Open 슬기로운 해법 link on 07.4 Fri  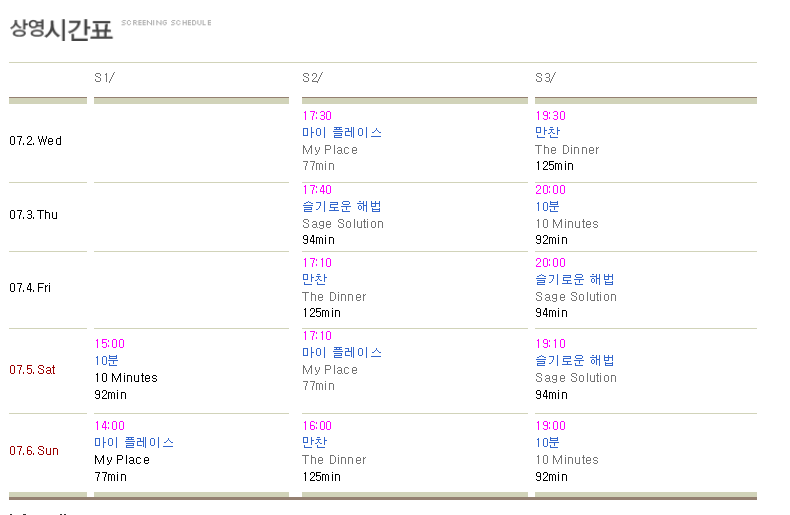pos(575,279)
